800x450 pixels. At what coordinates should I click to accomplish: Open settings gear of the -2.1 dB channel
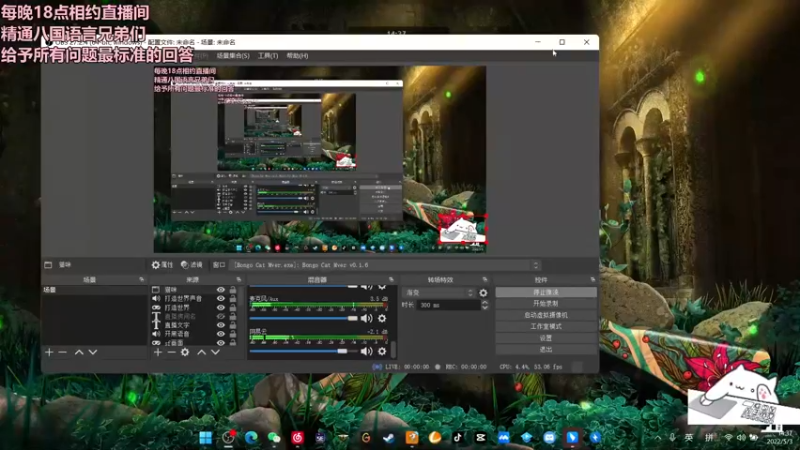(382, 351)
